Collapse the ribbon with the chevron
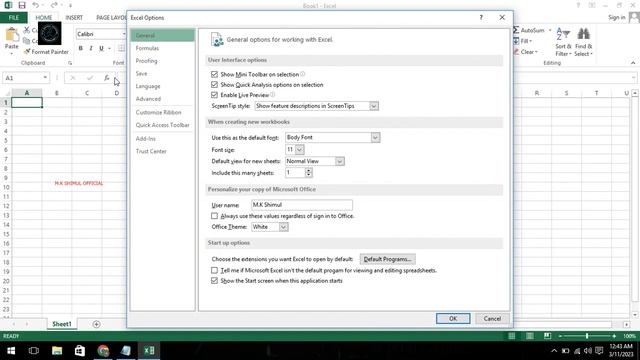 [633, 63]
